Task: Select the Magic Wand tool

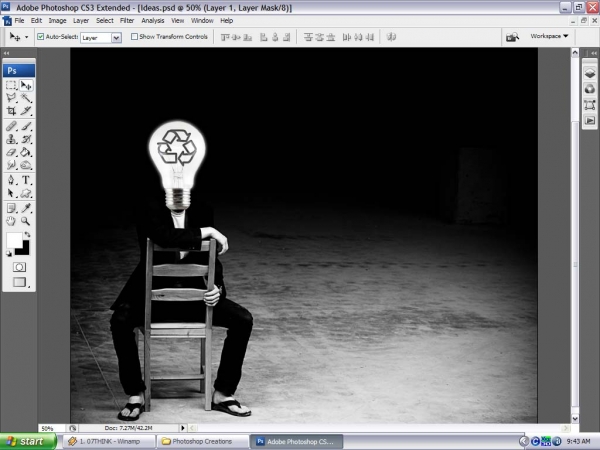Action: 26,98
